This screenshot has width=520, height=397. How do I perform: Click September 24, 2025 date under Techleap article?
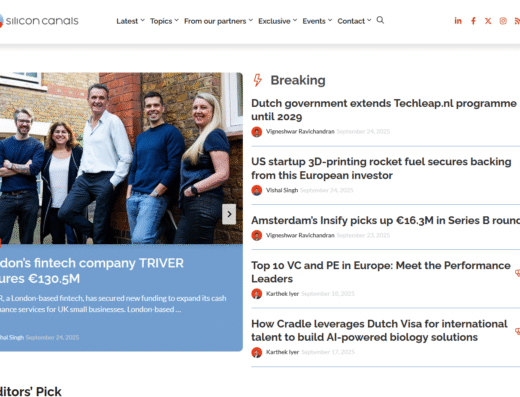click(363, 132)
